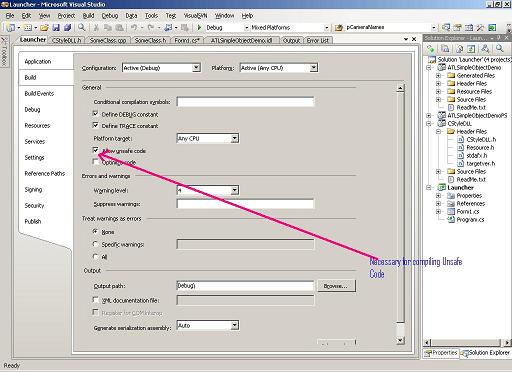Screen dimensions: 513x373
Task: Open the Build menu
Action: pyautogui.click(x=88, y=16)
